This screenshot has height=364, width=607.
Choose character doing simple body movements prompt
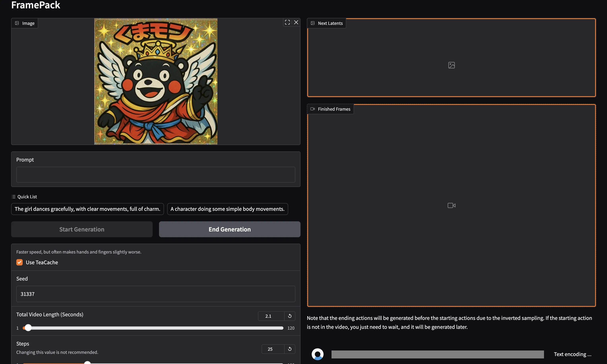coord(227,209)
